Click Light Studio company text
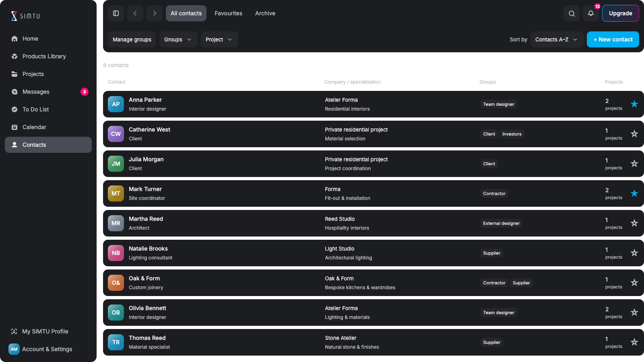This screenshot has width=644, height=362. pyautogui.click(x=340, y=249)
